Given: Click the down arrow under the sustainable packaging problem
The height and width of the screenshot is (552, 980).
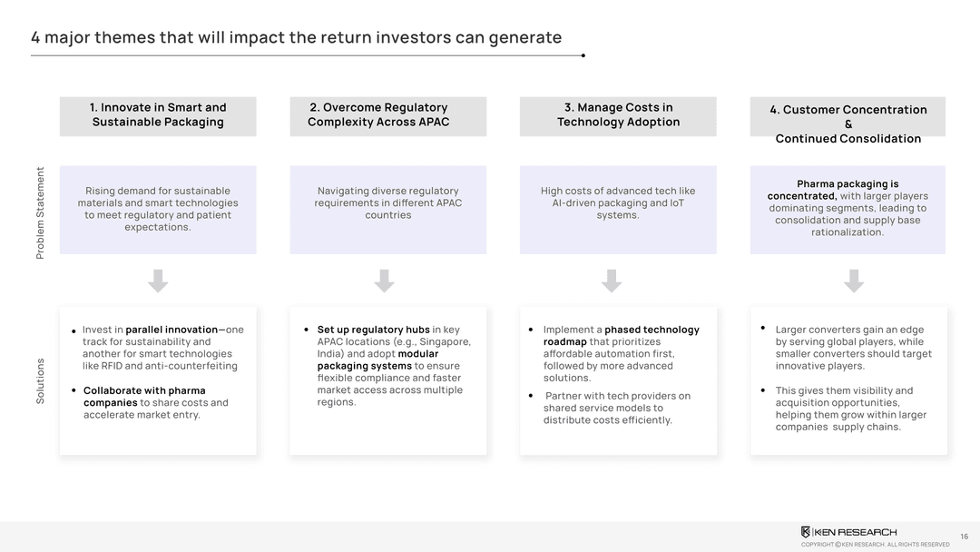Looking at the screenshot, I should 158,281.
